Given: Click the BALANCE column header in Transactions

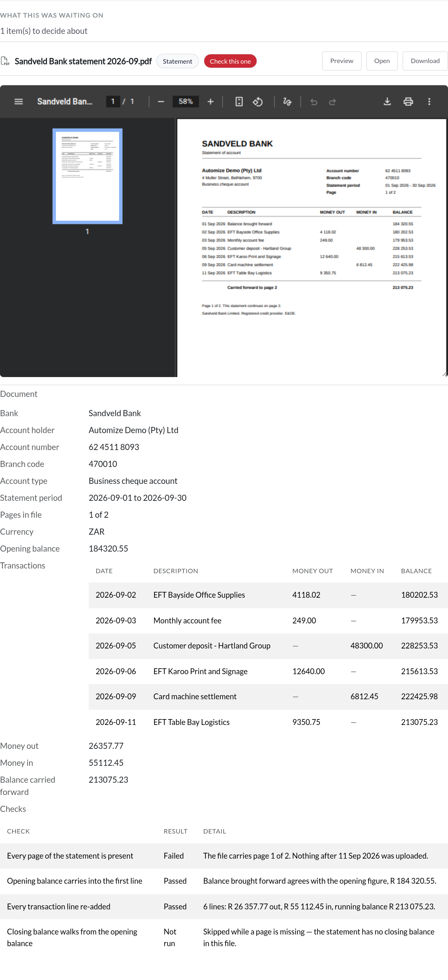Looking at the screenshot, I should (416, 571).
